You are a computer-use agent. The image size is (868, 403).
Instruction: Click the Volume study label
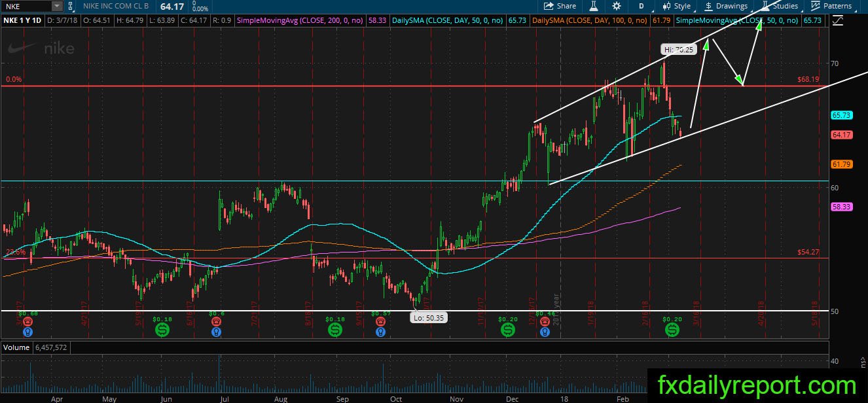click(x=16, y=347)
